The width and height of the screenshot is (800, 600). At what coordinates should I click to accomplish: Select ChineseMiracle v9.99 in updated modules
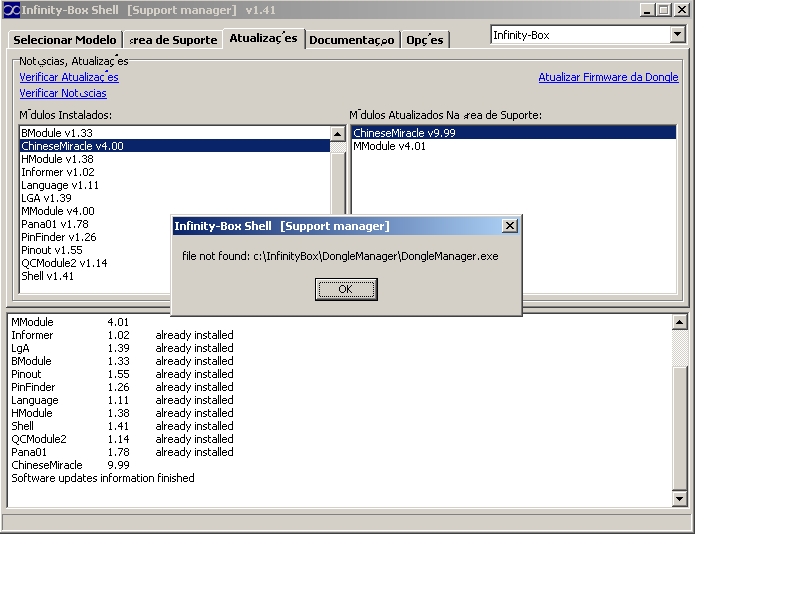(514, 133)
